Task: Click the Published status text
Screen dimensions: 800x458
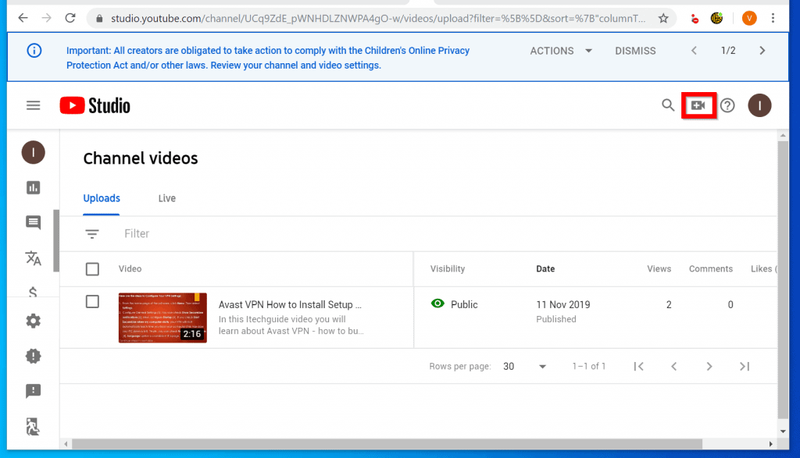Action: tap(556, 319)
